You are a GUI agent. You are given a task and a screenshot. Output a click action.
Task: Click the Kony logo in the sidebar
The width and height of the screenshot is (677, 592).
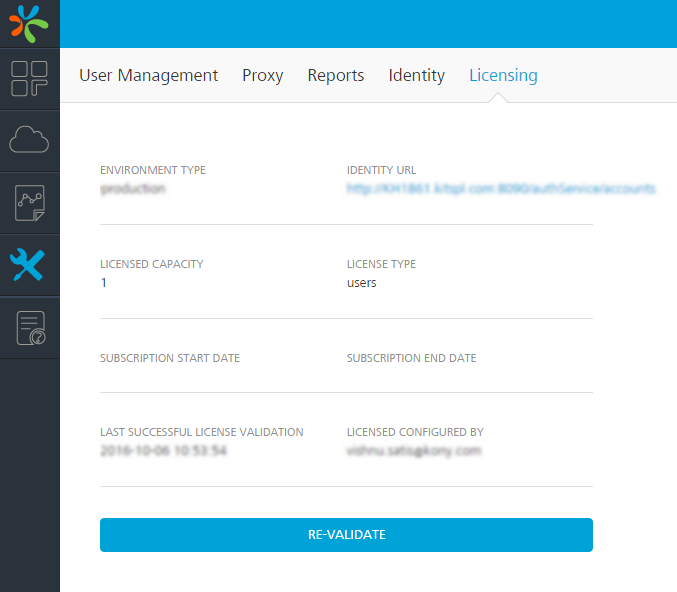tap(29, 24)
